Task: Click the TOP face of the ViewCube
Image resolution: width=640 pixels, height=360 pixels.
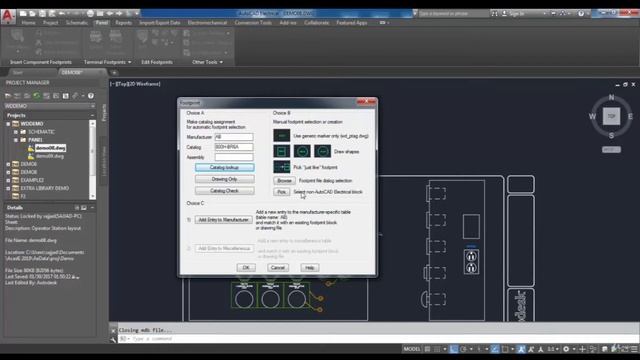Action: pyautogui.click(x=611, y=116)
